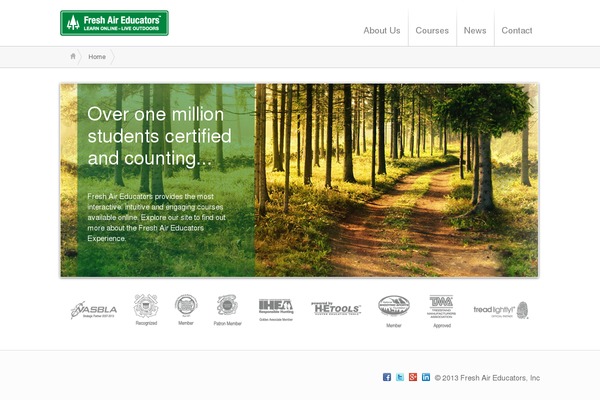Click the round Member seal logo
Viewport: 600px width, 400px height.
click(186, 310)
